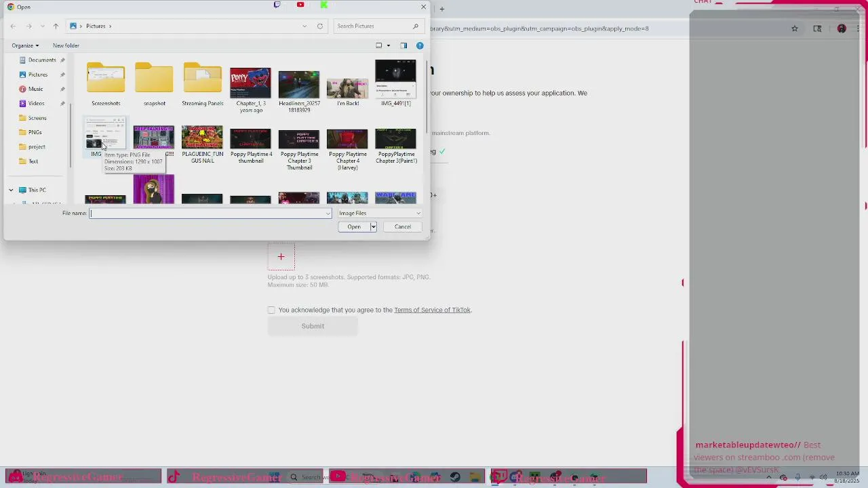The width and height of the screenshot is (868, 488).
Task: Tick the TikTok Terms of Service agreement checkbox
Action: point(271,310)
